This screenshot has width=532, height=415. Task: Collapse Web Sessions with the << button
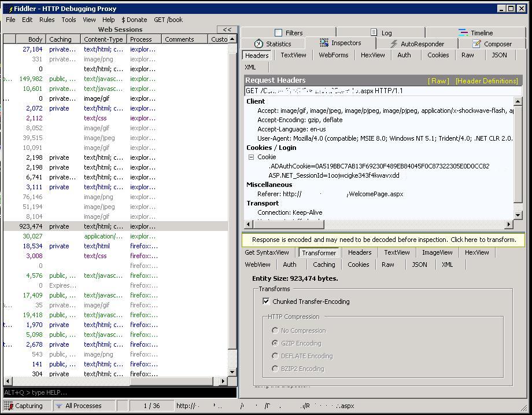coord(227,30)
